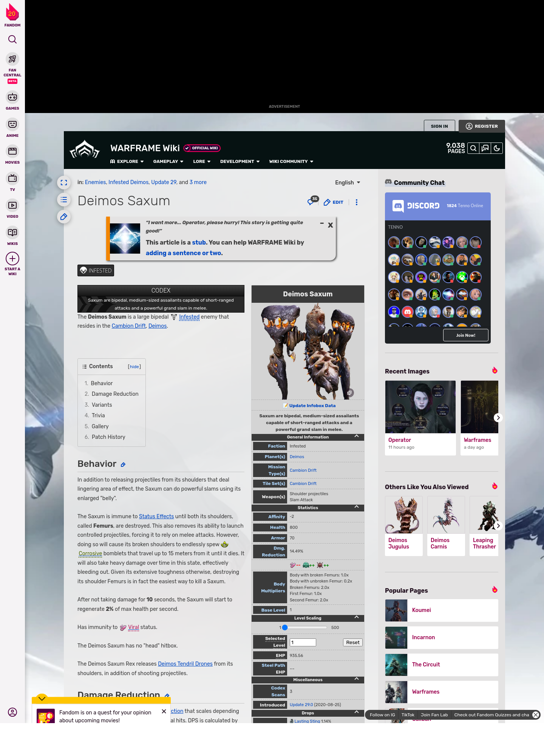This screenshot has width=544, height=756.
Task: Jump to Damage Reduction in Contents
Action: [115, 394]
